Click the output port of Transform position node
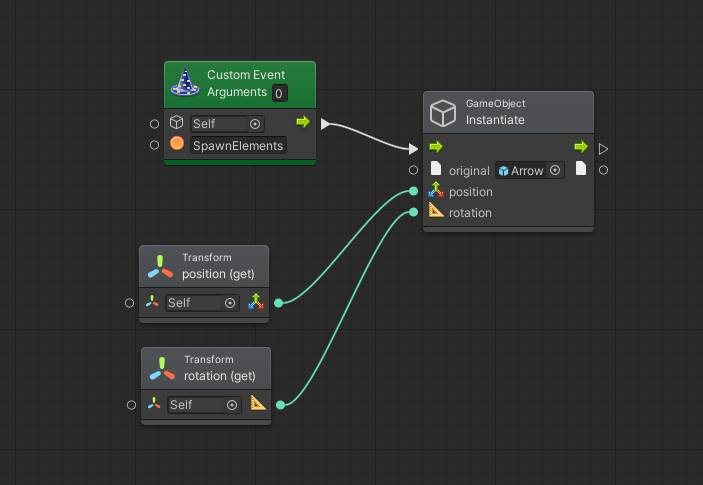 tap(278, 302)
